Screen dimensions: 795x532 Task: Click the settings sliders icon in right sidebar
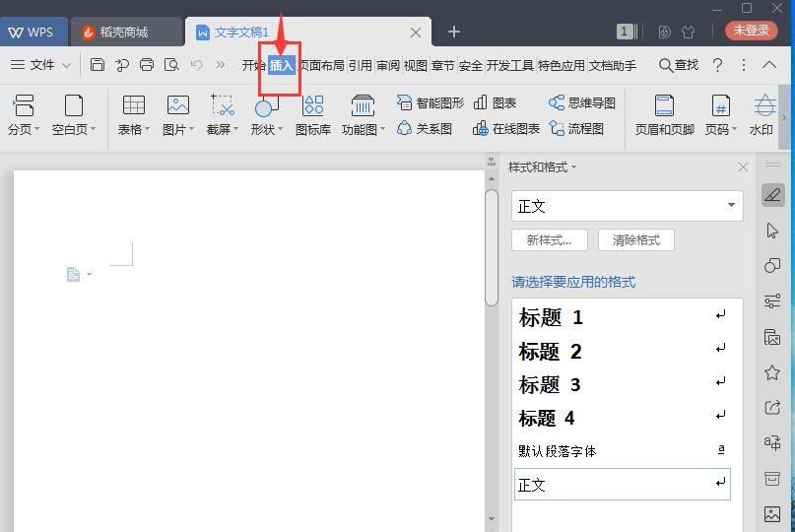click(x=772, y=301)
